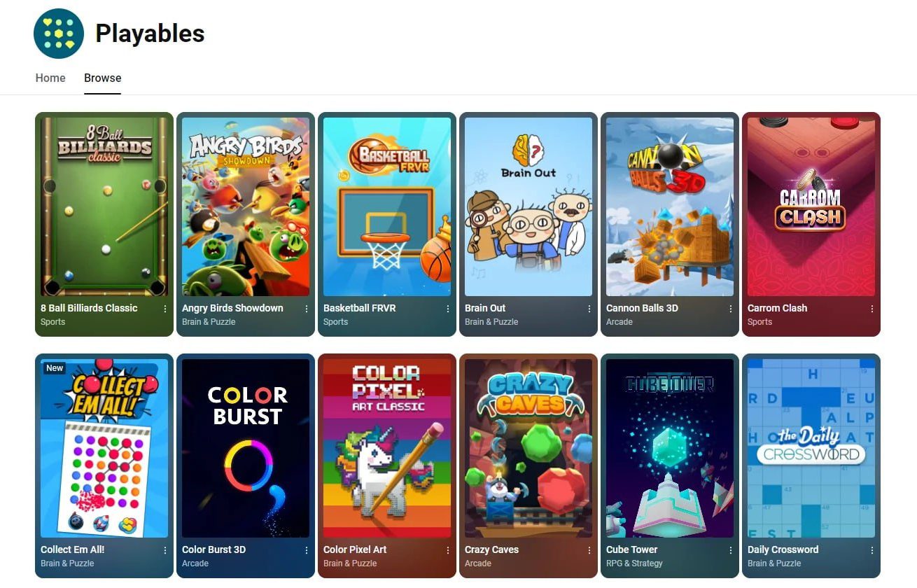This screenshot has height=588, width=917.
Task: Click the options dots next to Brain Out
Action: (x=589, y=309)
